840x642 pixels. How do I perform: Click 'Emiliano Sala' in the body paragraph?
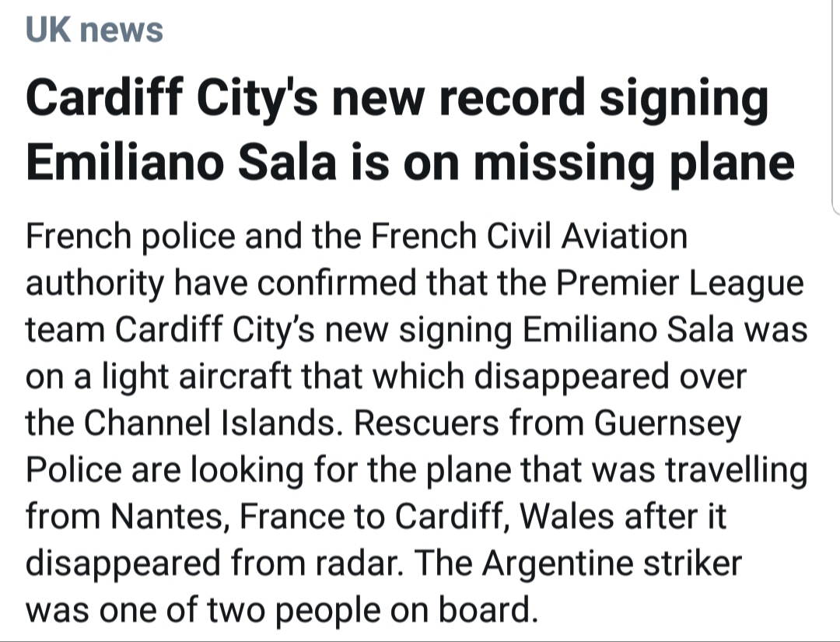628,329
